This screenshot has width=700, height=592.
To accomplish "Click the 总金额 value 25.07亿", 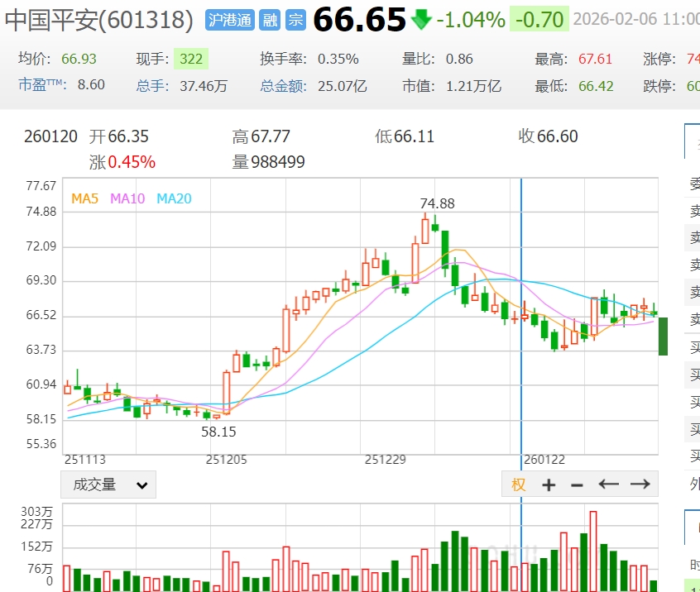I will (343, 86).
